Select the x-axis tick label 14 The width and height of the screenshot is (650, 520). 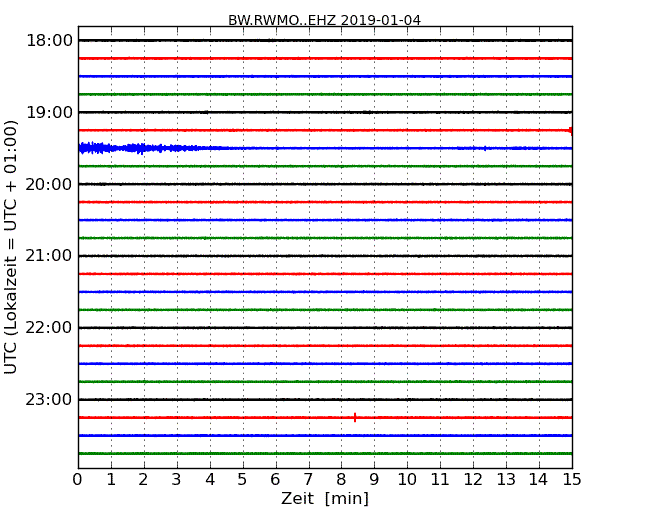pos(538,480)
